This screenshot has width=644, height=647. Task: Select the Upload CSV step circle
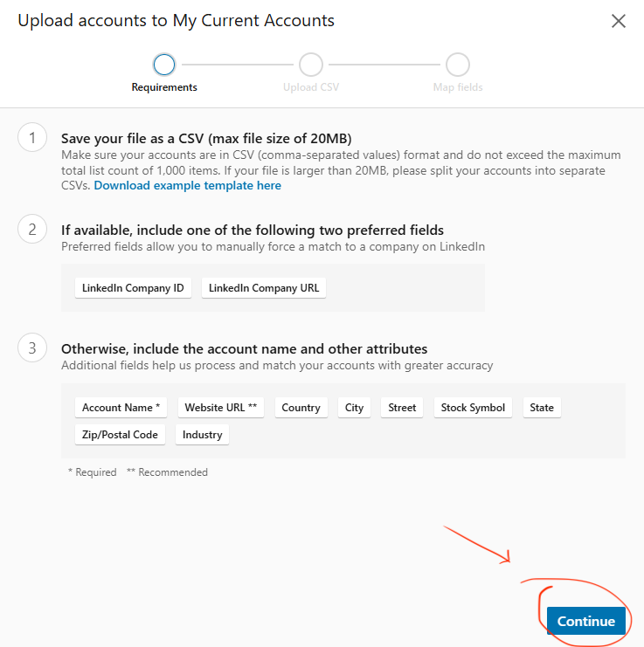pyautogui.click(x=310, y=65)
